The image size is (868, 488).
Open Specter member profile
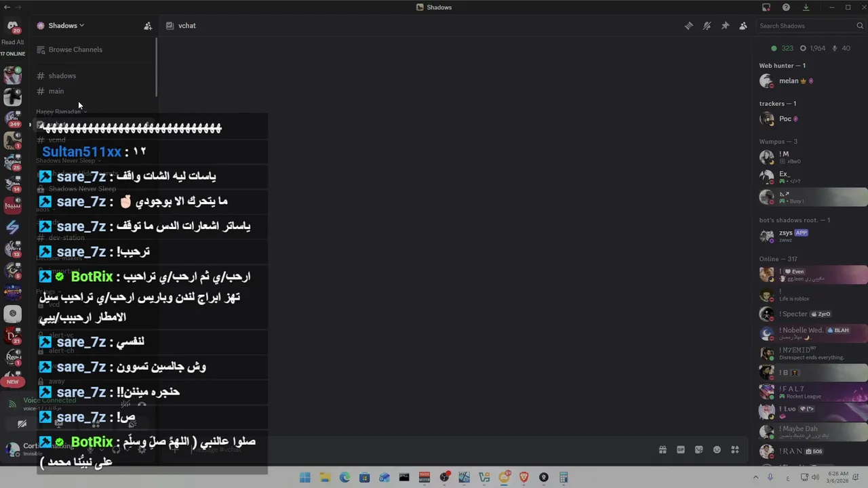click(810, 314)
